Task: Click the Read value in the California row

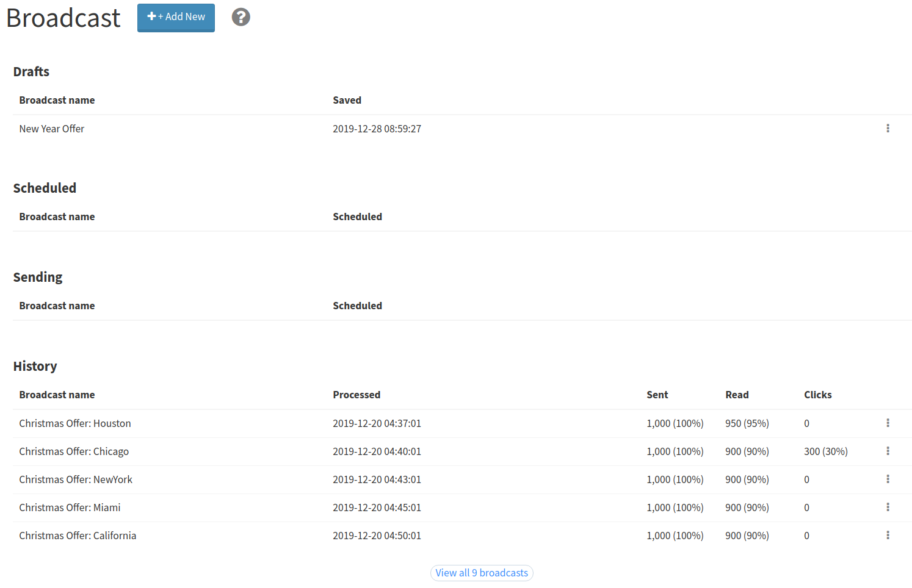Action: 747,536
